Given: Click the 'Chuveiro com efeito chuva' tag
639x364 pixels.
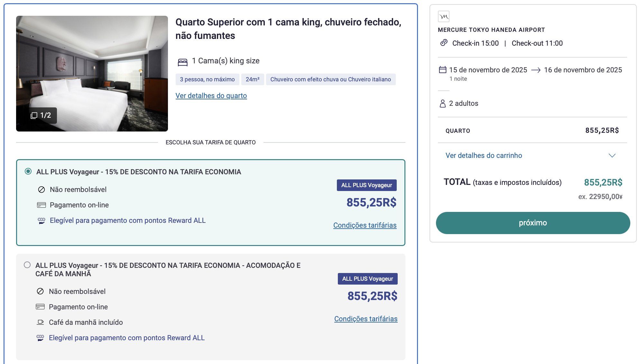Looking at the screenshot, I should click(330, 79).
